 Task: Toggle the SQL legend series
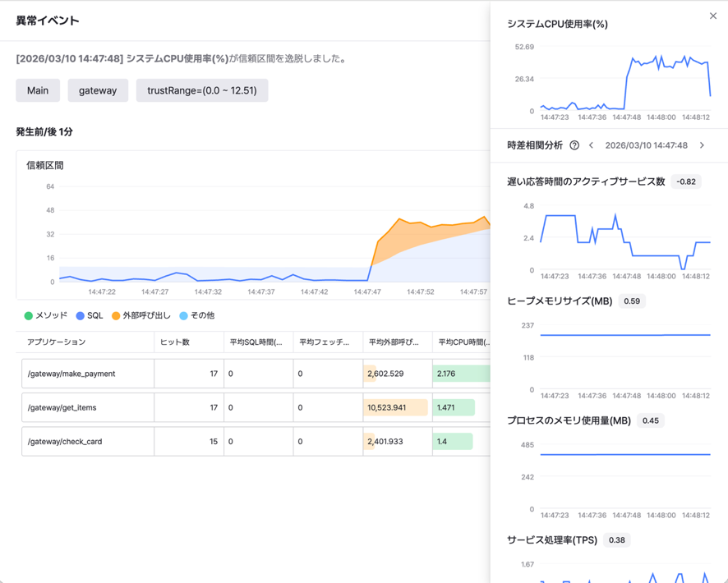[90, 315]
